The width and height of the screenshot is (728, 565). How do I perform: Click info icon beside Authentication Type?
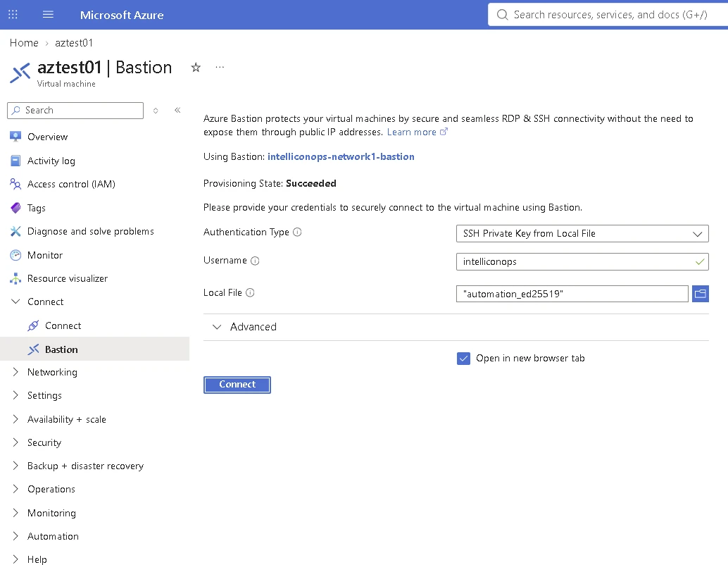coord(297,232)
